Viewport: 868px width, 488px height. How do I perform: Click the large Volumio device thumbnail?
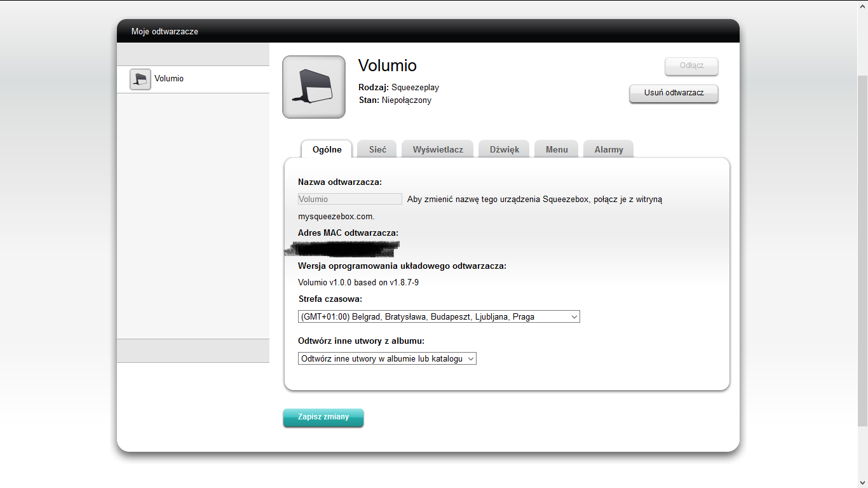(314, 87)
